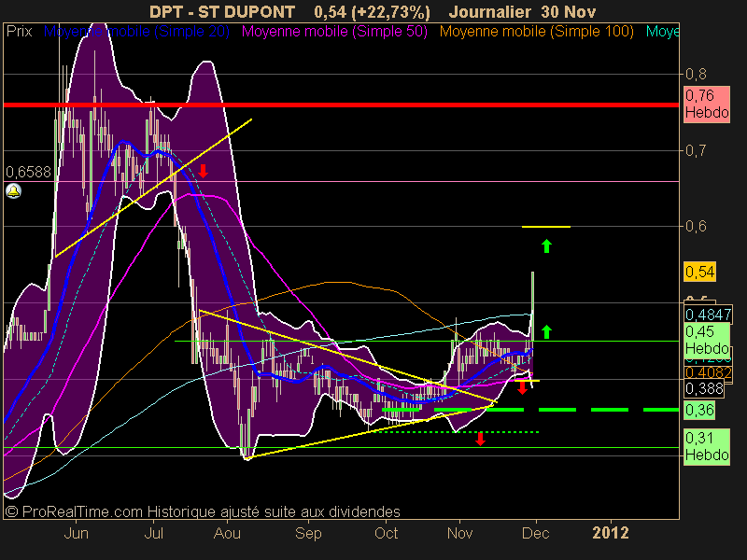Click the '0,7' price axis label
Image resolution: width=747 pixels, height=560 pixels.
(x=696, y=150)
